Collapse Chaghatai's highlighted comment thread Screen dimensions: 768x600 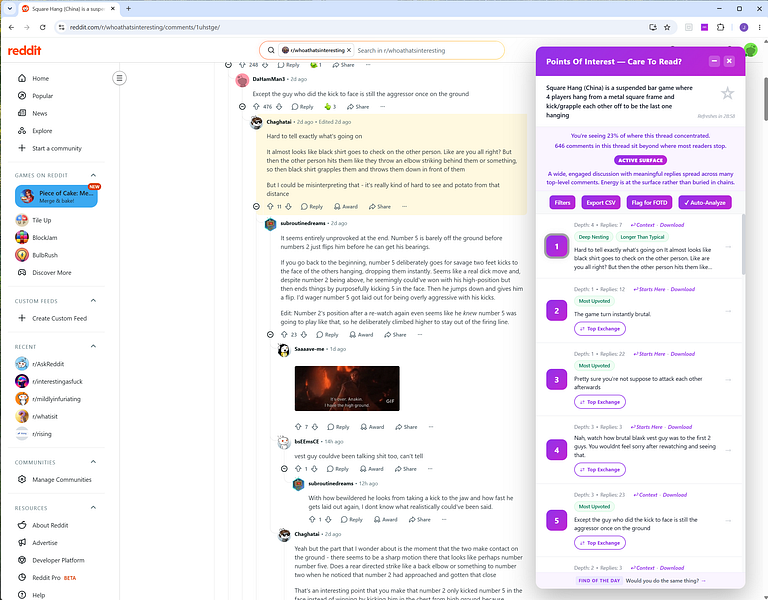click(x=256, y=207)
